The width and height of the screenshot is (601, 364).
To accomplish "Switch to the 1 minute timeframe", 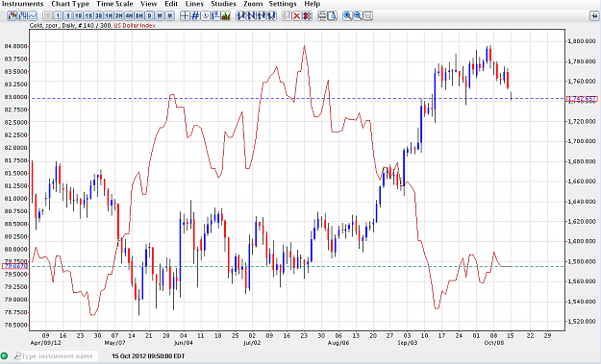I will tap(58, 15).
